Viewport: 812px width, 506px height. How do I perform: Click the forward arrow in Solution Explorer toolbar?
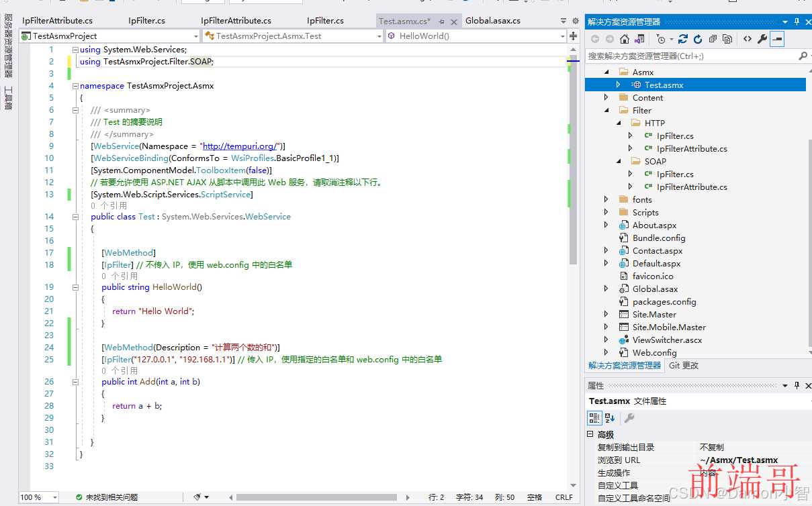pyautogui.click(x=609, y=39)
